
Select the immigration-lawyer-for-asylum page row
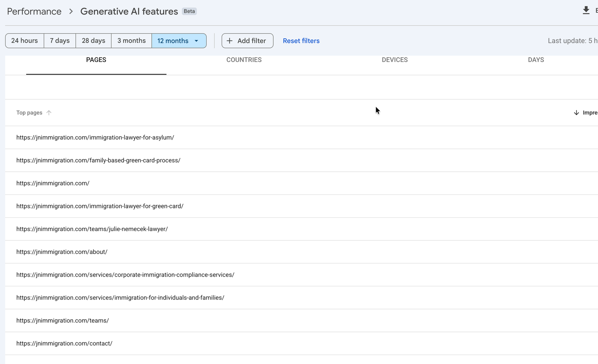click(302, 137)
